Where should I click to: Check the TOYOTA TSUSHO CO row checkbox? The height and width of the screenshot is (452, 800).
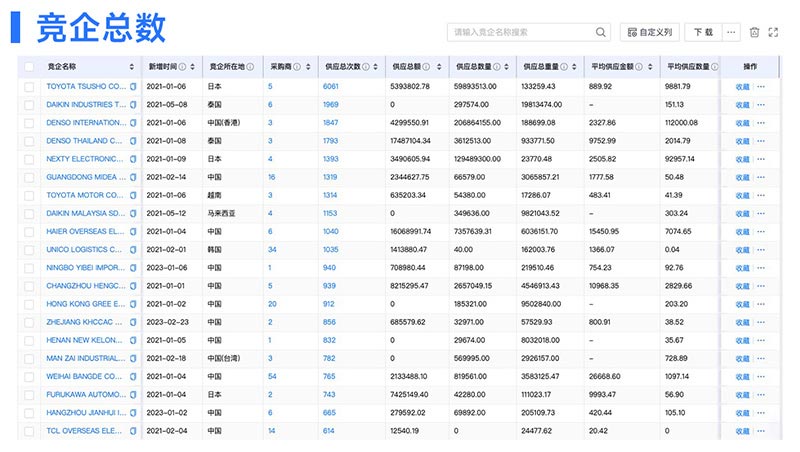(29, 87)
